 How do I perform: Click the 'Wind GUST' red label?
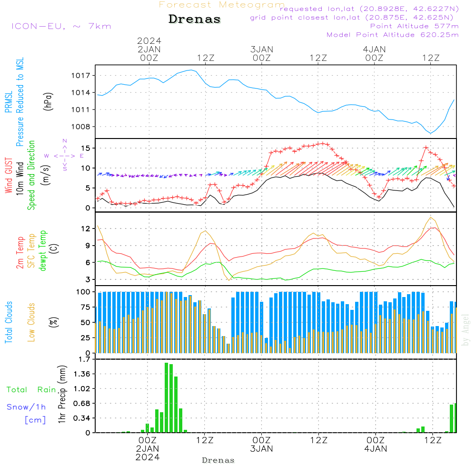coord(9,175)
